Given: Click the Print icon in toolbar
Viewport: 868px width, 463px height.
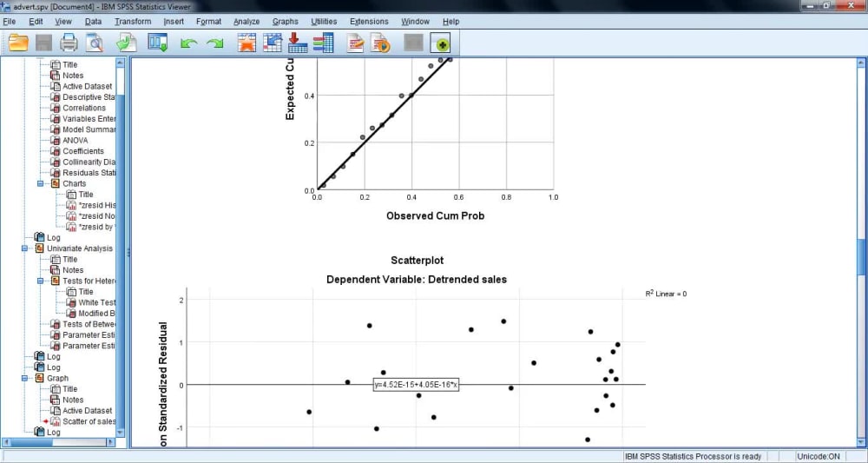Looking at the screenshot, I should coord(69,43).
